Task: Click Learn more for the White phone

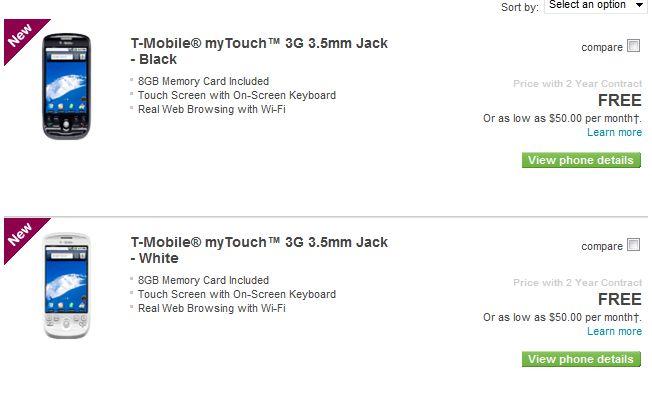Action: point(614,331)
